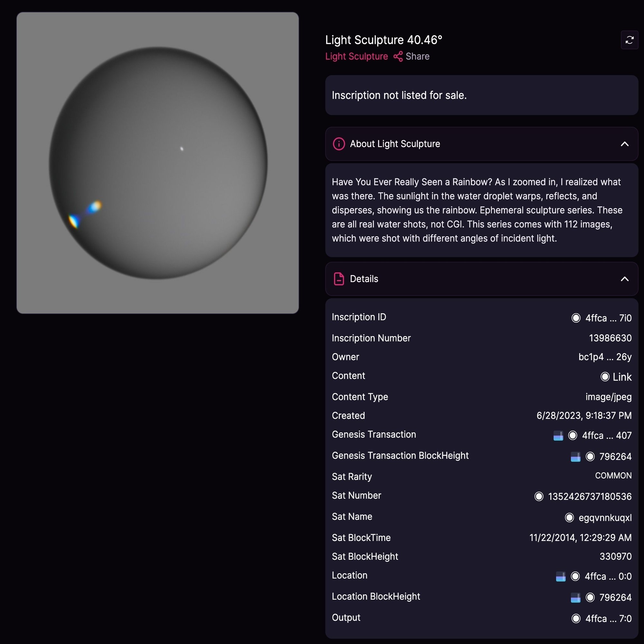This screenshot has width=644, height=644.
Task: Open the water droplet sculpture image
Action: click(158, 163)
